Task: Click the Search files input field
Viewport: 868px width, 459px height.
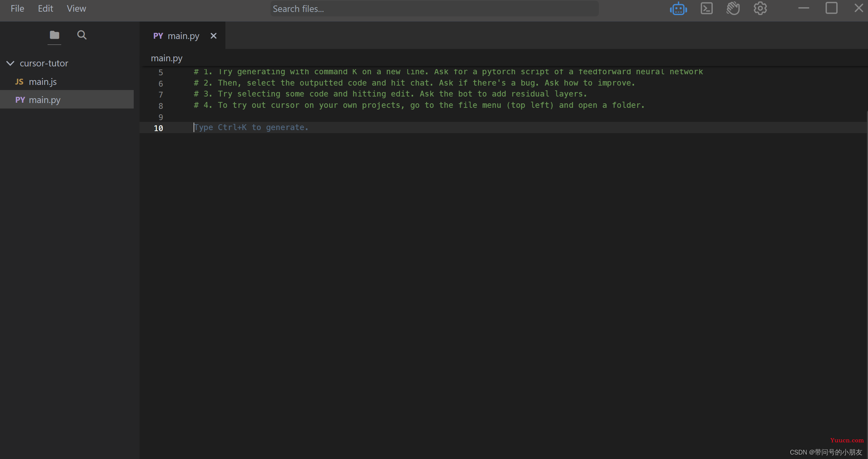Action: [434, 9]
